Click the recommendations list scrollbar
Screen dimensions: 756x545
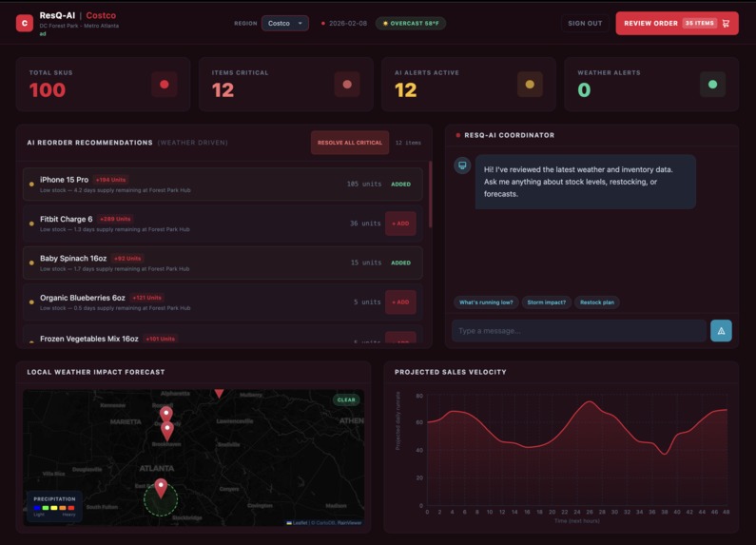click(430, 194)
